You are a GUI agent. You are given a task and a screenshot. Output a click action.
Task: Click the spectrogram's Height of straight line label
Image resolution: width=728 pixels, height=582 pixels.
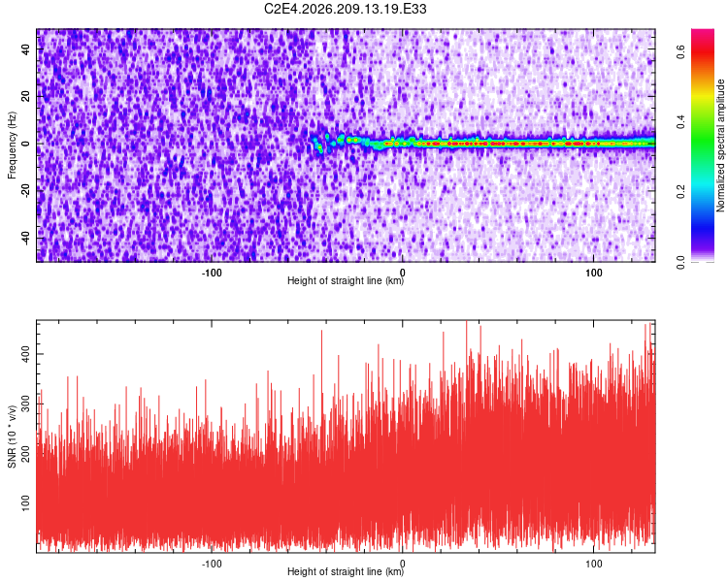click(346, 280)
